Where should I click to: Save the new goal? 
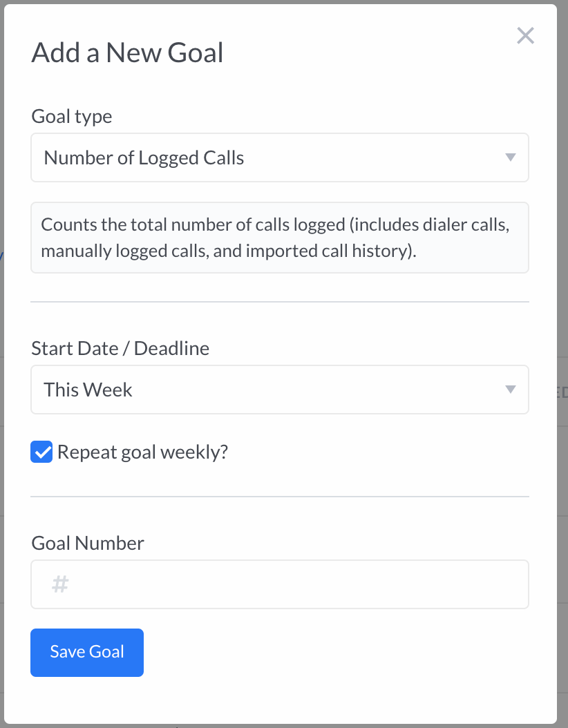click(87, 652)
